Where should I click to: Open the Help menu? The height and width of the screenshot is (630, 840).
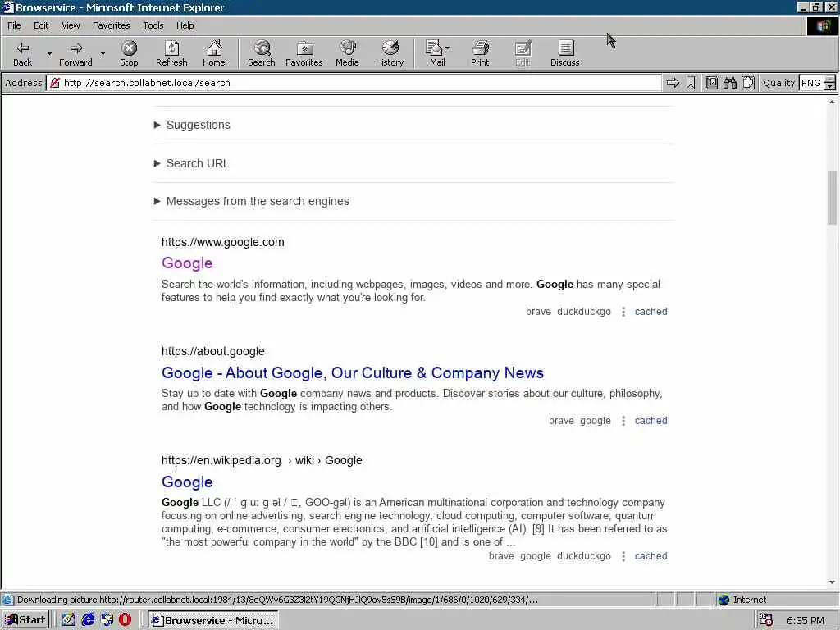click(x=185, y=25)
